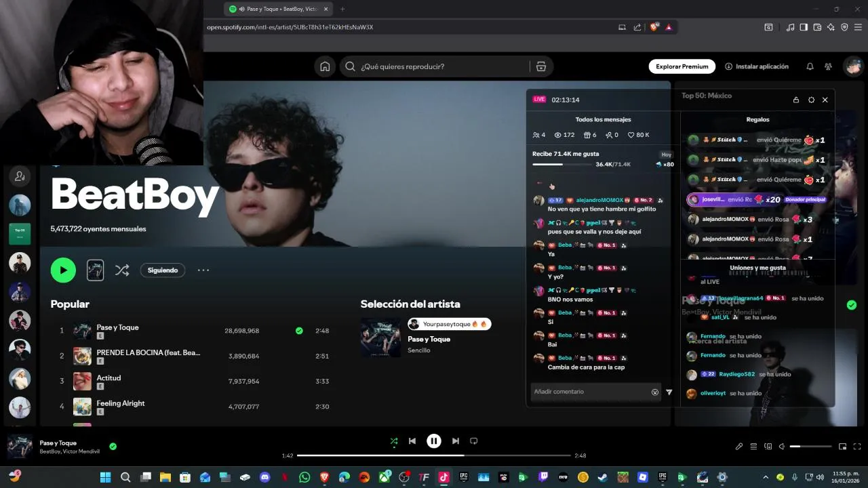Toggle repeat in the bottom player
The width and height of the screenshot is (868, 488).
tap(474, 441)
